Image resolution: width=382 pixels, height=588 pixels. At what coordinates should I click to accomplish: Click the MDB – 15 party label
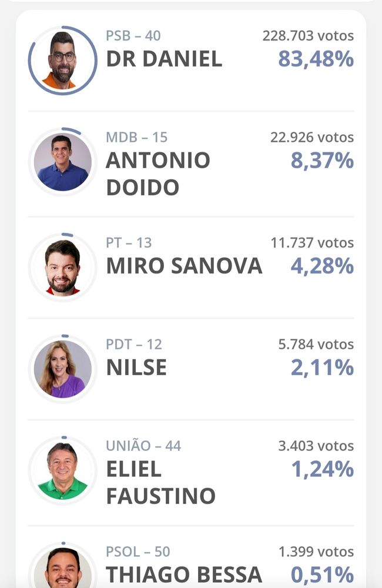click(x=136, y=138)
